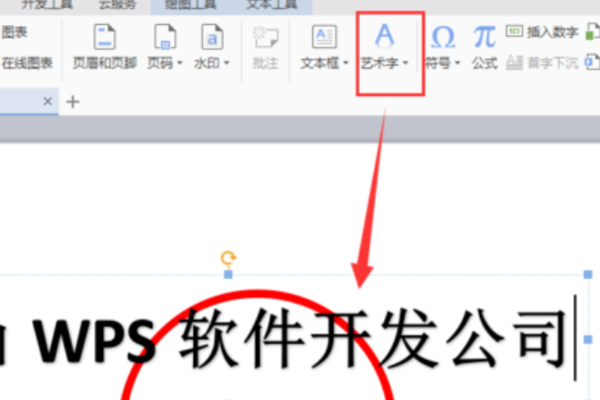
Task: Insert a 公式 formula with pi icon
Action: [x=484, y=47]
